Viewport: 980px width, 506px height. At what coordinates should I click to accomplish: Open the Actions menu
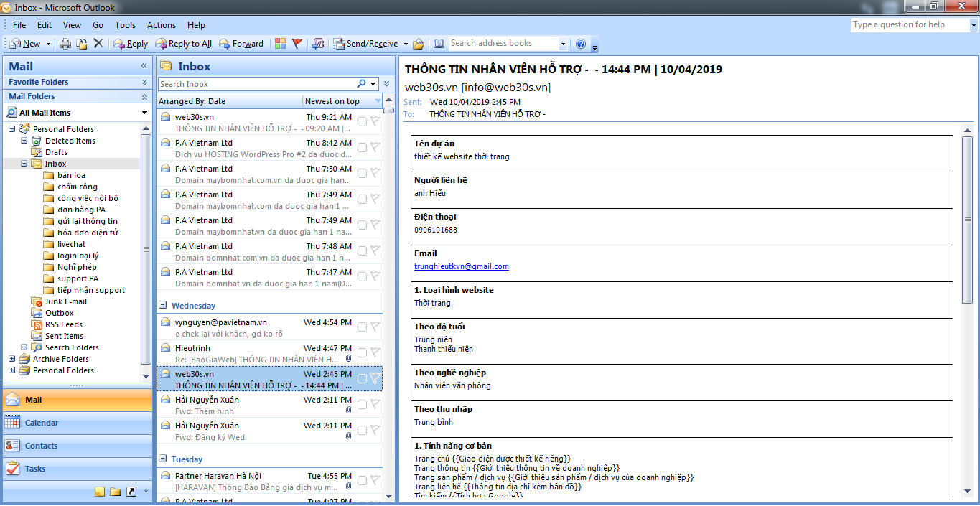point(162,25)
